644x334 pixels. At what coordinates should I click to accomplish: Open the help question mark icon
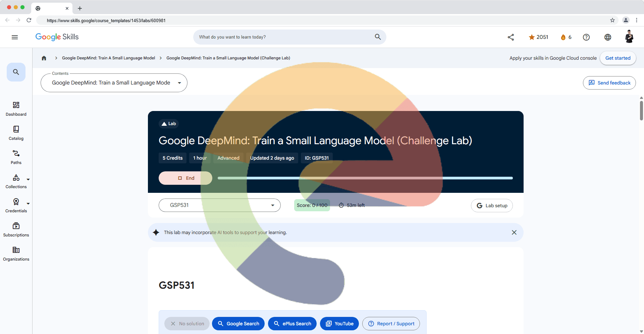pos(586,37)
